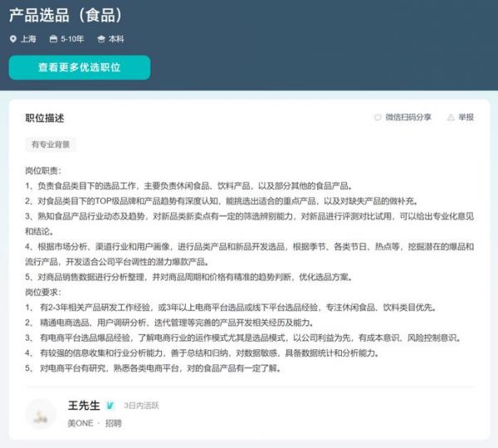Click the 岗位职责 heading text
Viewport: 498px width, 448px height.
pyautogui.click(x=45, y=170)
